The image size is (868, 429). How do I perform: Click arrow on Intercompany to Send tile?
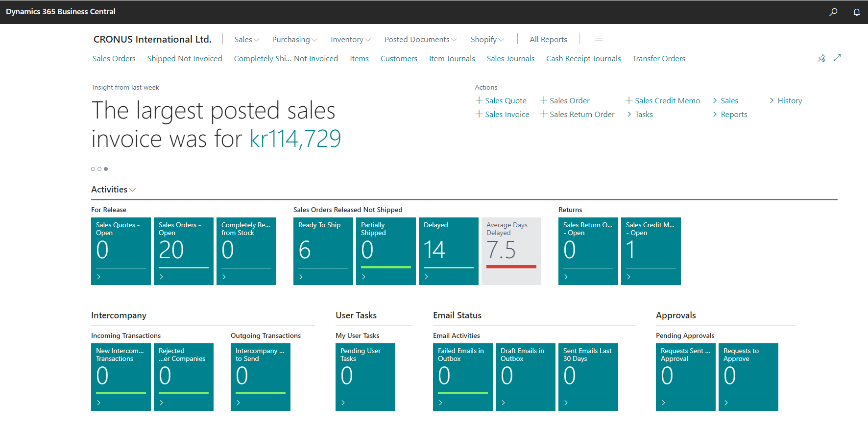pos(238,403)
